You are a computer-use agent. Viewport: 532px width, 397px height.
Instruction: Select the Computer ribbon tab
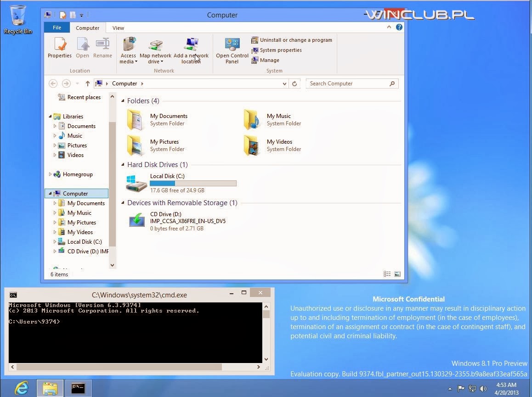pos(88,28)
